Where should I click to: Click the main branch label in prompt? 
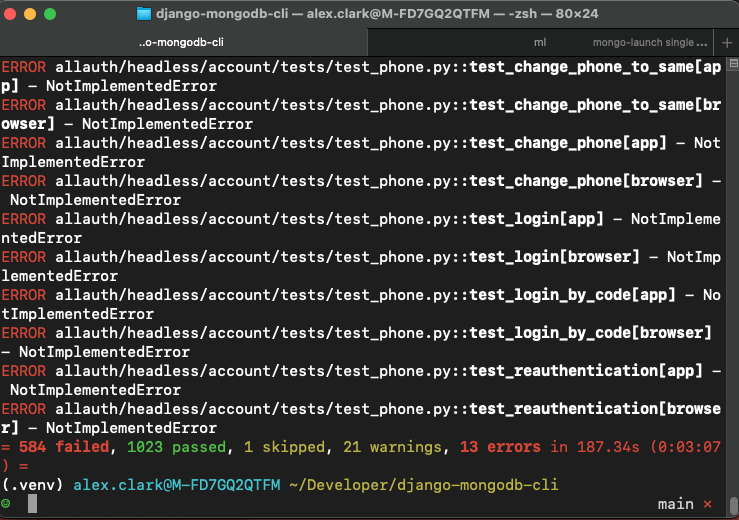tap(675, 504)
